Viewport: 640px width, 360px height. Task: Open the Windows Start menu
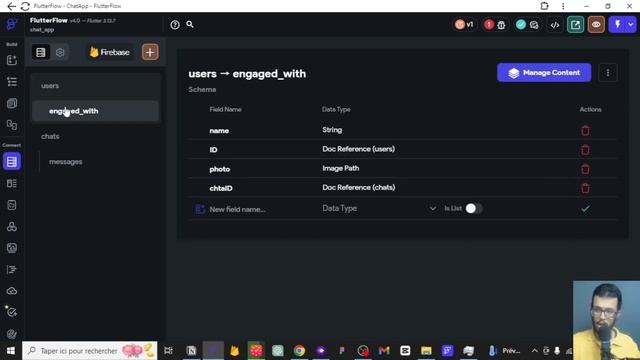point(11,351)
